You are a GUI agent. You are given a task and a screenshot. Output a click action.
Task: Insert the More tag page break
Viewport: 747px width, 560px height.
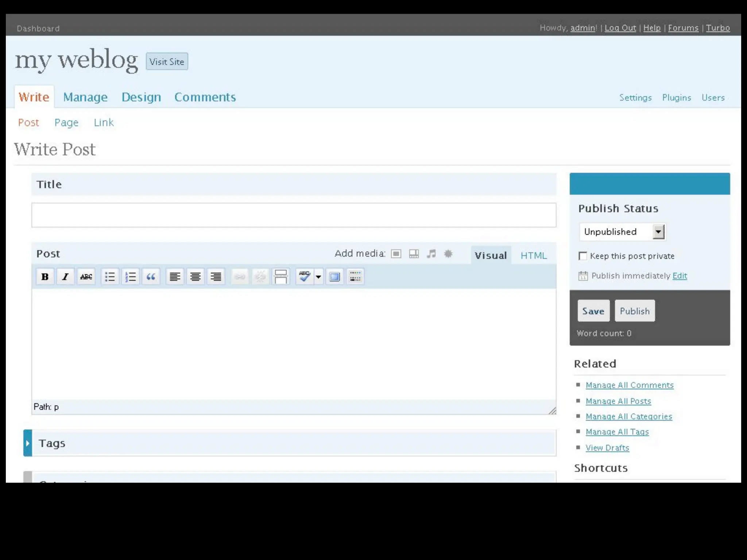280,277
